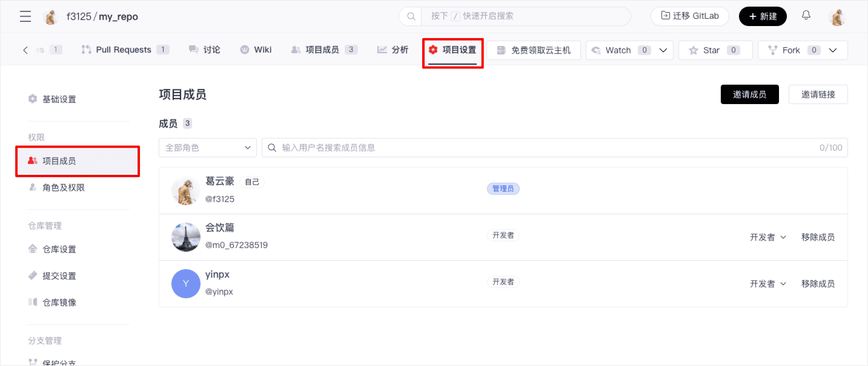Focus the member username search field

coord(545,148)
